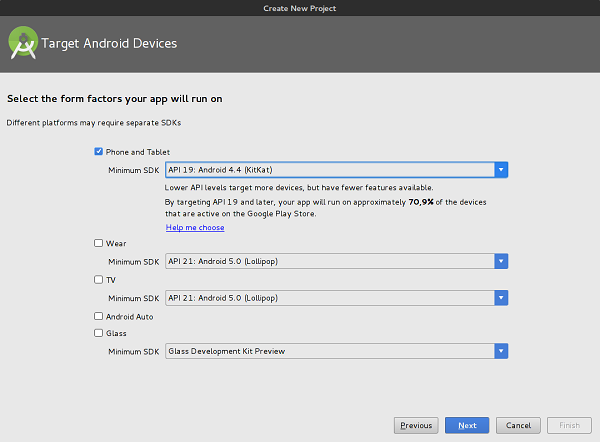The image size is (600, 442).
Task: Uncheck the Phone and Tablet checkbox
Action: tap(98, 152)
